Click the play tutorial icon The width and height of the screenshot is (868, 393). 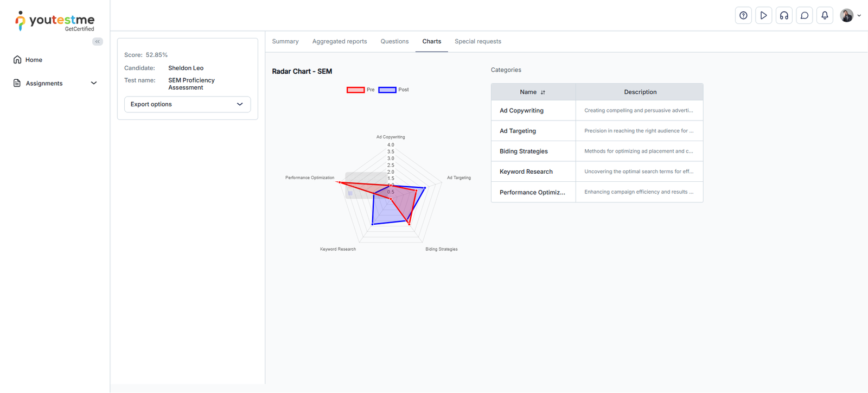[x=763, y=16]
